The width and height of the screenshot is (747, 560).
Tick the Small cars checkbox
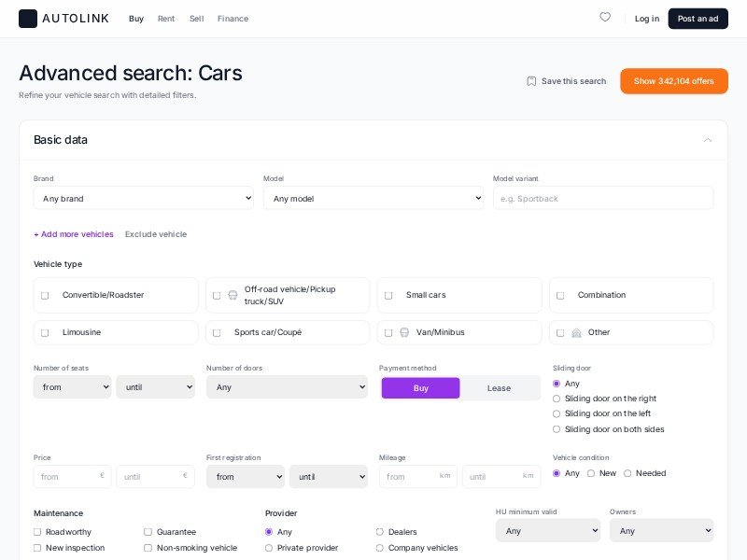click(388, 295)
